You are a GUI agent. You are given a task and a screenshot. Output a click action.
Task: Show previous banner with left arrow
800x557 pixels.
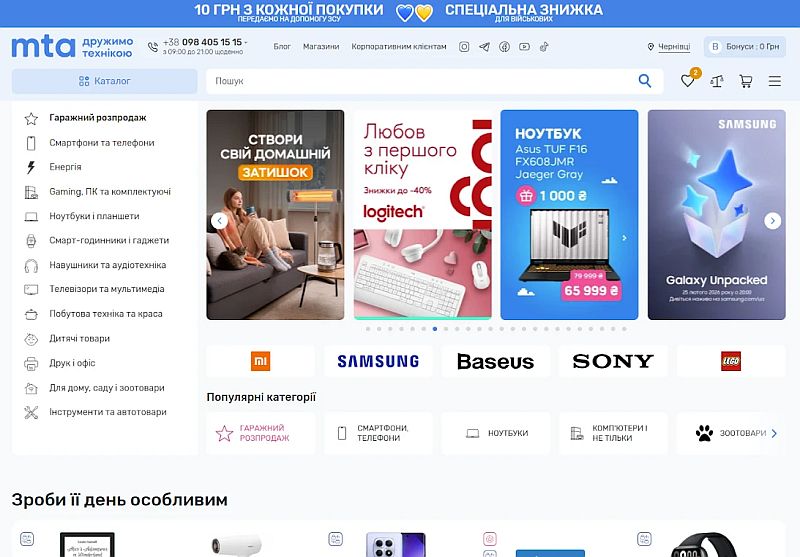pyautogui.click(x=219, y=221)
